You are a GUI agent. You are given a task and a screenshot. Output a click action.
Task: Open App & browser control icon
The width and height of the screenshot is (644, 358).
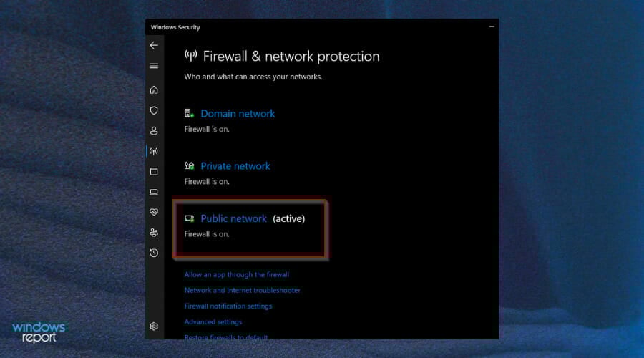pos(154,171)
